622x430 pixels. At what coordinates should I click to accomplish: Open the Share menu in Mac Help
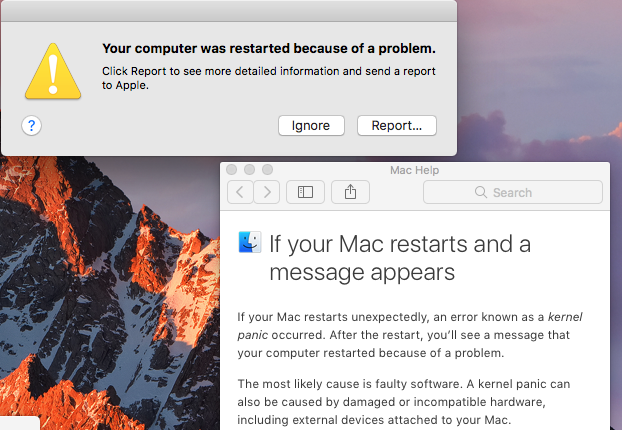coord(350,192)
